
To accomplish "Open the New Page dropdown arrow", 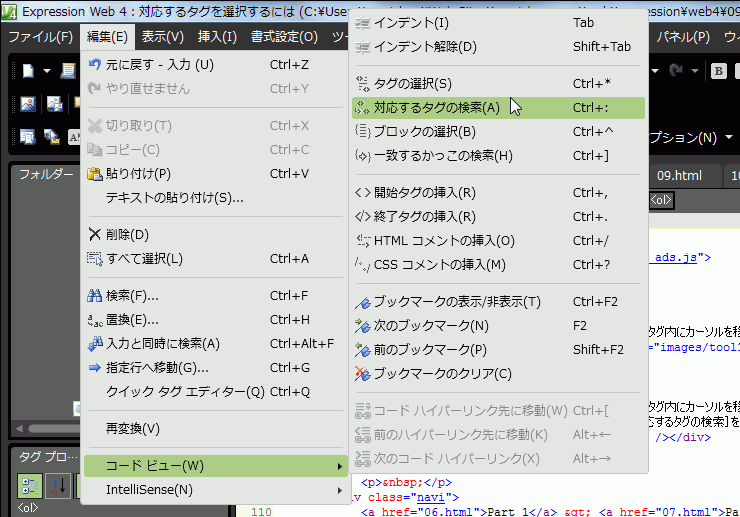I will [47, 71].
